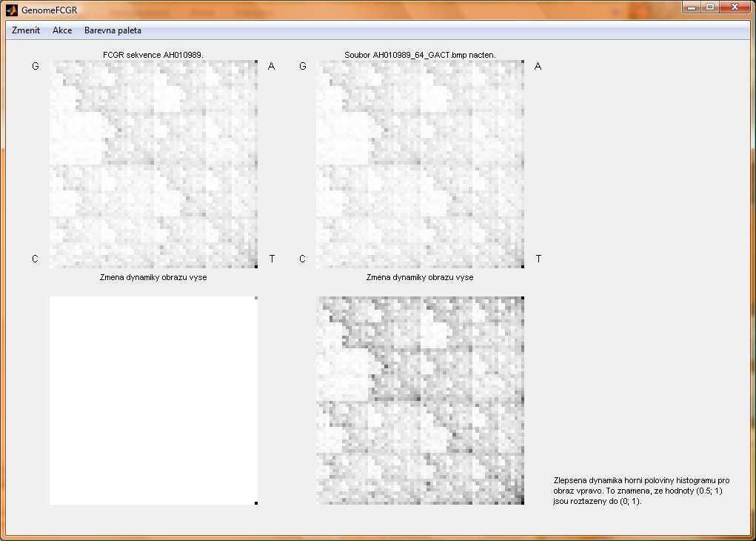Image resolution: width=756 pixels, height=541 pixels.
Task: Click the 'Zlepsena dynamika horni poloviny' description text
Action: point(641,491)
